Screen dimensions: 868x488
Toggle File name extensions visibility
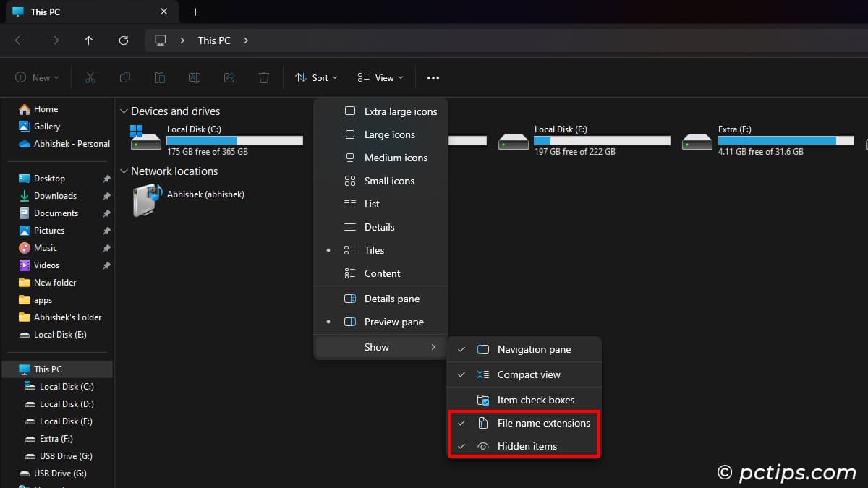[543, 423]
